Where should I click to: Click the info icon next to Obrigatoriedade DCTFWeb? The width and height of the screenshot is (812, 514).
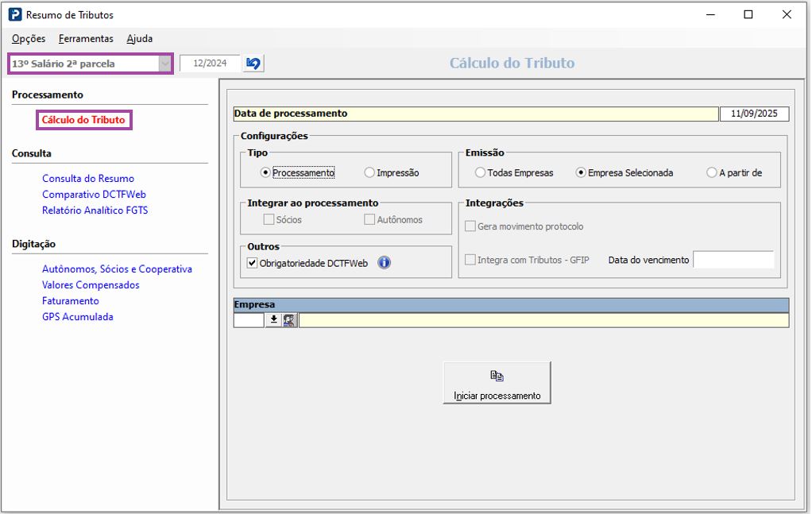click(x=384, y=263)
